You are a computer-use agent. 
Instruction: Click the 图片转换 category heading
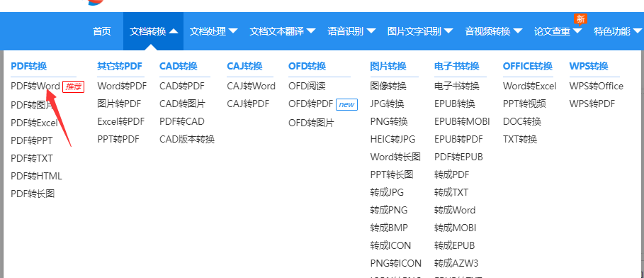(x=388, y=66)
